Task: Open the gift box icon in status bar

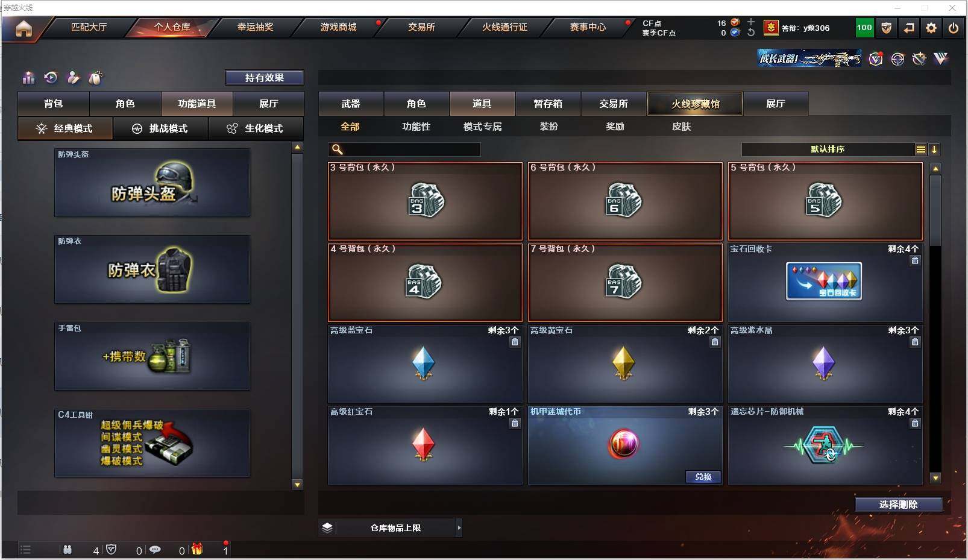Action: point(197,549)
